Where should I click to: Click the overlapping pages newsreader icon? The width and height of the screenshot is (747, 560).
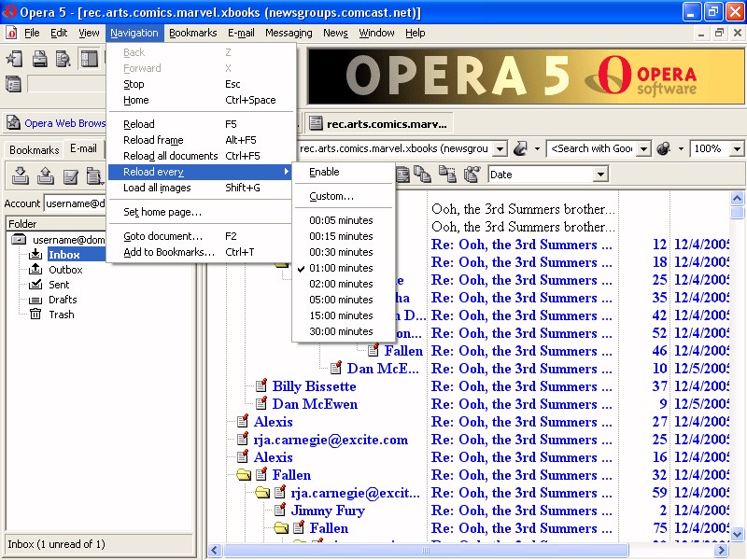coord(422,175)
